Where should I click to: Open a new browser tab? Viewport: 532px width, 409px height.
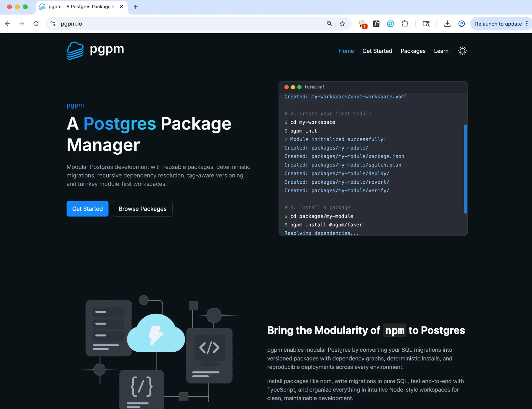(135, 7)
